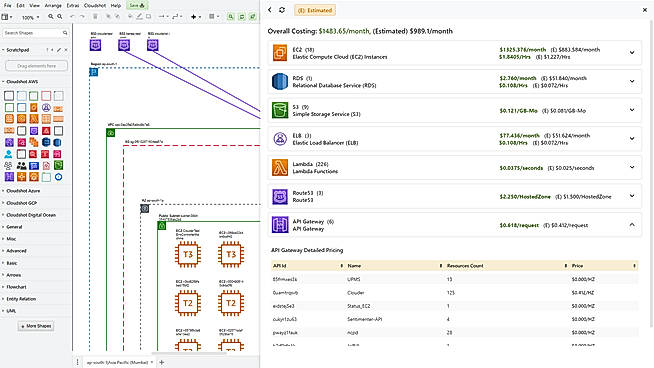654x368 pixels.
Task: Click the line color pencil icon
Action: (139, 17)
